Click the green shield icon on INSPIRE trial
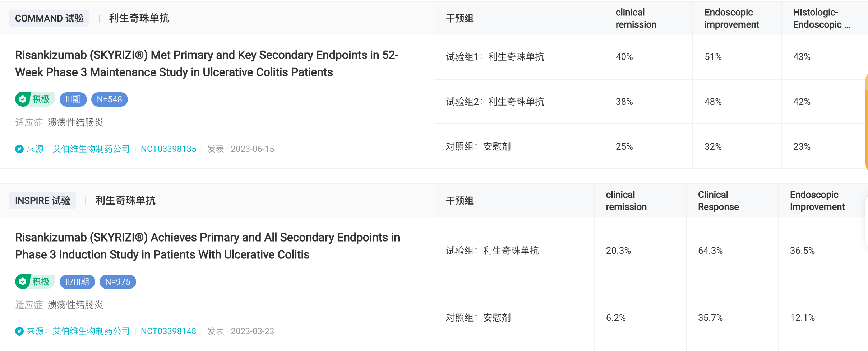Screen dimensions: 868x351 tap(23, 282)
